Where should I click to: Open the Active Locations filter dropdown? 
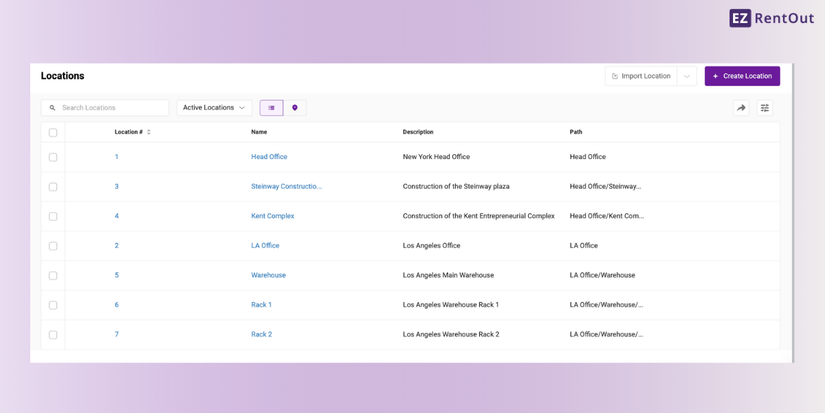point(214,108)
